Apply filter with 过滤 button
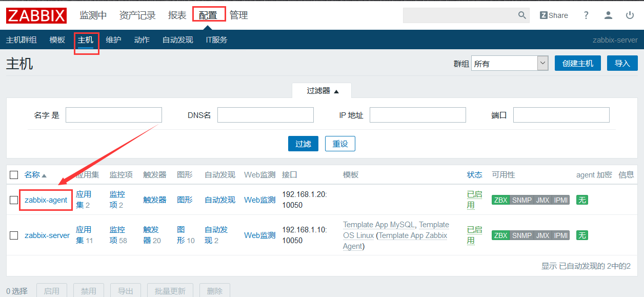The height and width of the screenshot is (297, 644). click(x=303, y=144)
